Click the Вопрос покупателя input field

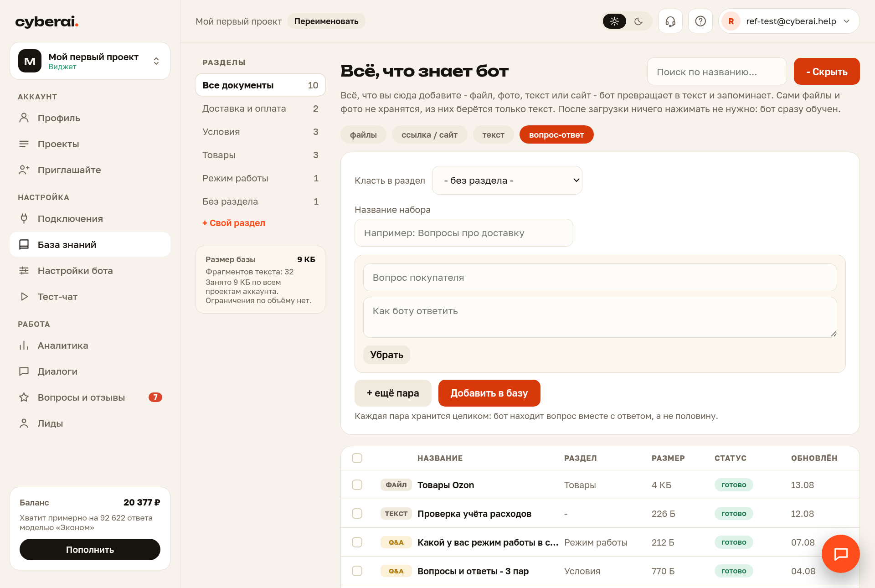pos(600,278)
